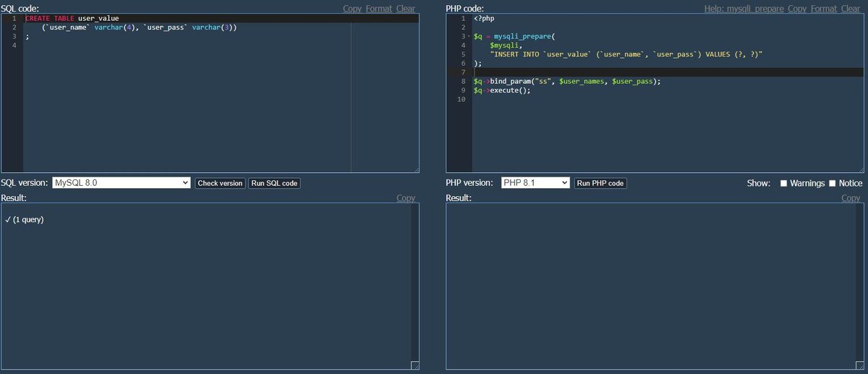Click the Check version button
Screen dimensions: 868x374
tap(220, 183)
